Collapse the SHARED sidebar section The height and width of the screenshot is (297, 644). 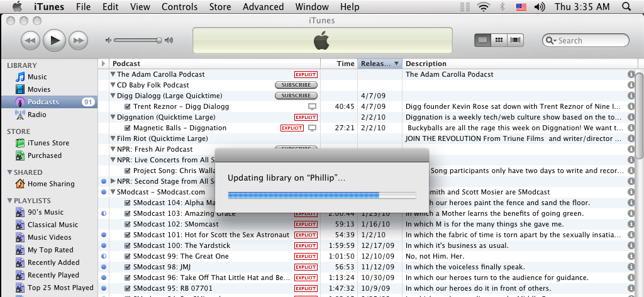9,172
